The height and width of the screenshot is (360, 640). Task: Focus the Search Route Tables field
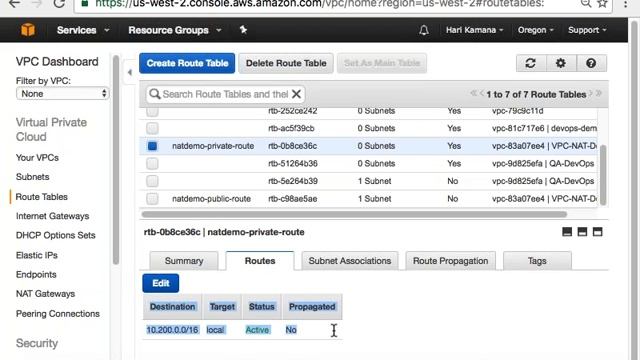[x=226, y=94]
